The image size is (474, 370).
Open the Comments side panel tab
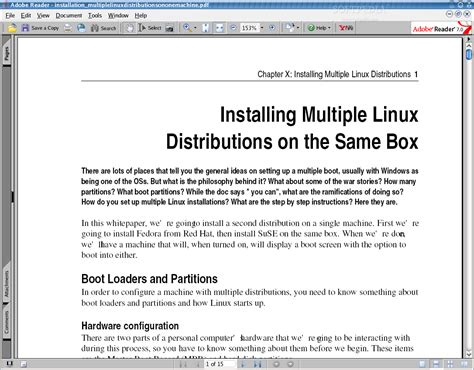[6, 321]
